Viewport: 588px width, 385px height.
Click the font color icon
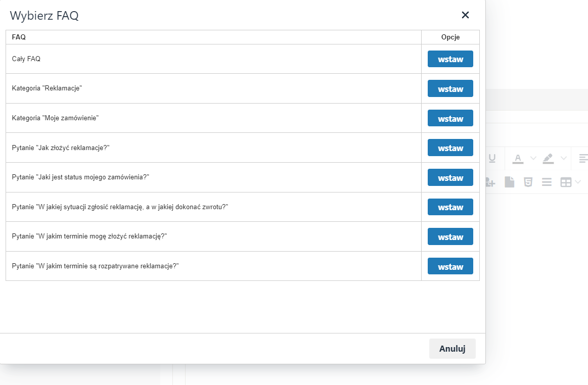click(x=518, y=159)
